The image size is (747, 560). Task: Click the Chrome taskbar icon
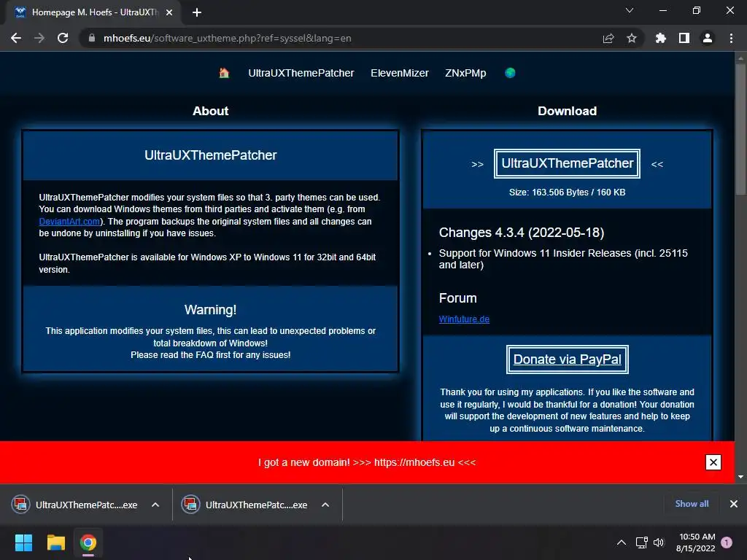[88, 542]
